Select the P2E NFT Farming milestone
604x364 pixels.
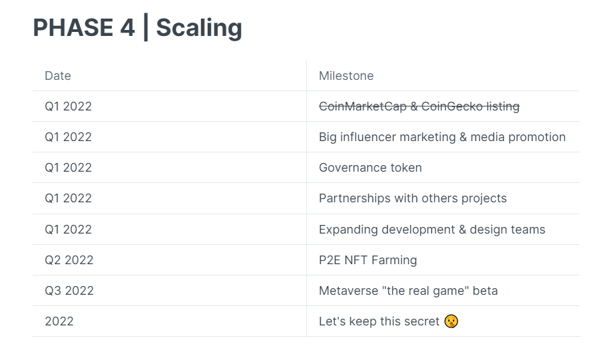click(368, 260)
